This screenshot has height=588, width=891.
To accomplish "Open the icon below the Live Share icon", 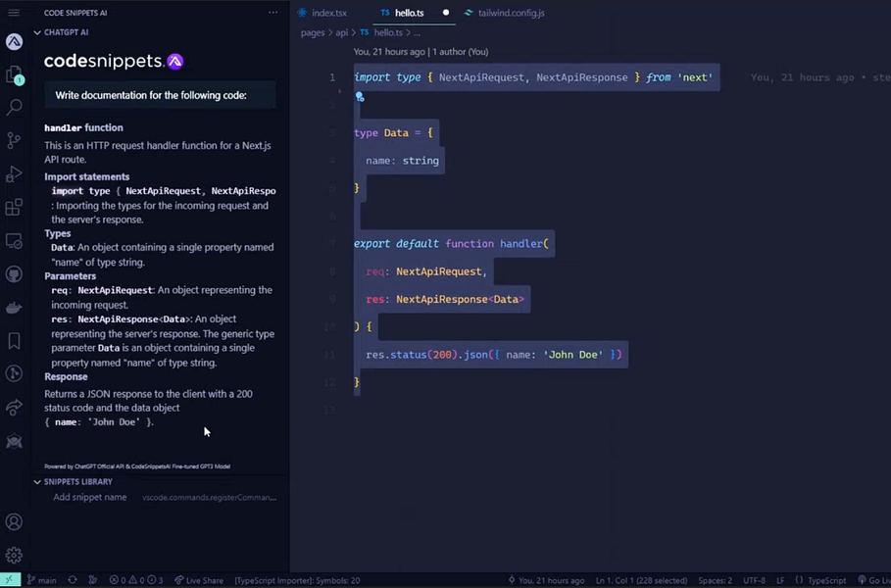I will (x=14, y=441).
